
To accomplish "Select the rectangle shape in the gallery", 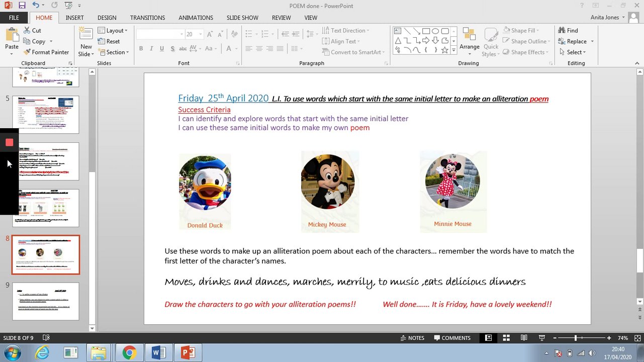I will tap(426, 31).
